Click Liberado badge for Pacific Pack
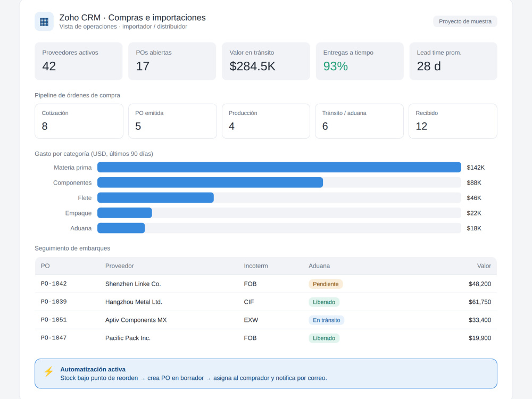The height and width of the screenshot is (399, 532). click(x=324, y=338)
